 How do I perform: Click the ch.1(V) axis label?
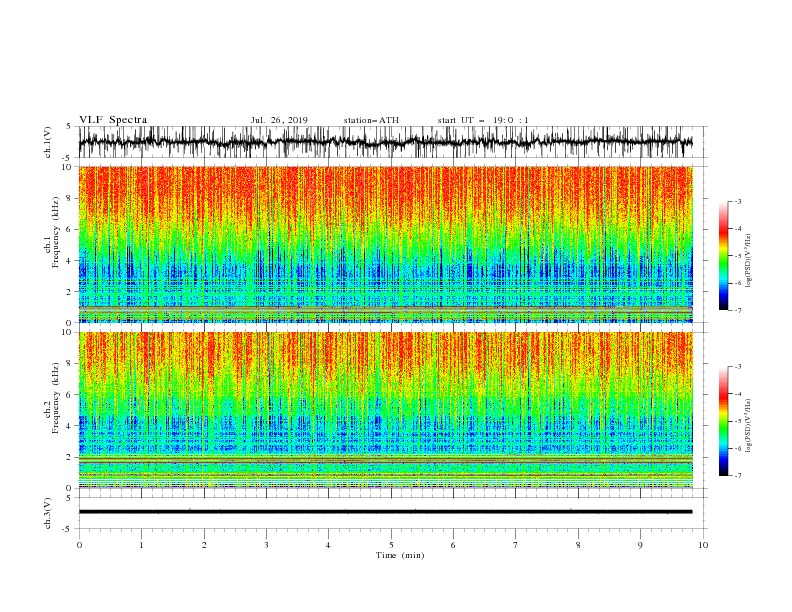tap(48, 142)
